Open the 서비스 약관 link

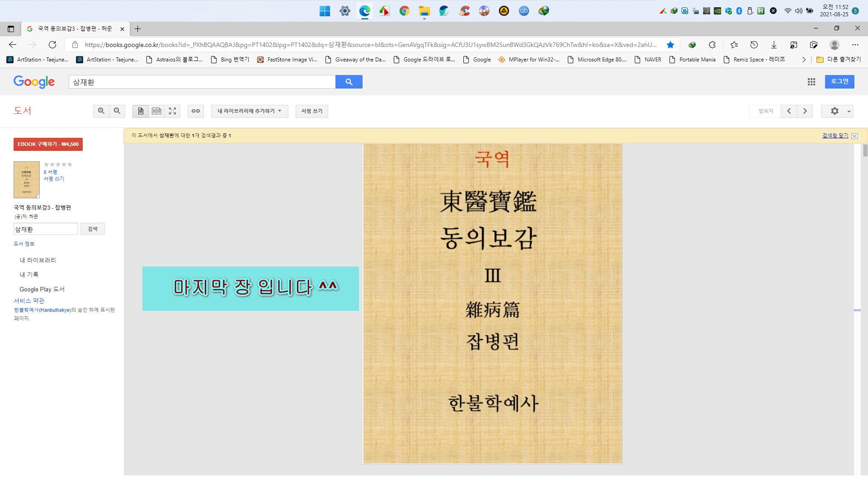(x=29, y=301)
